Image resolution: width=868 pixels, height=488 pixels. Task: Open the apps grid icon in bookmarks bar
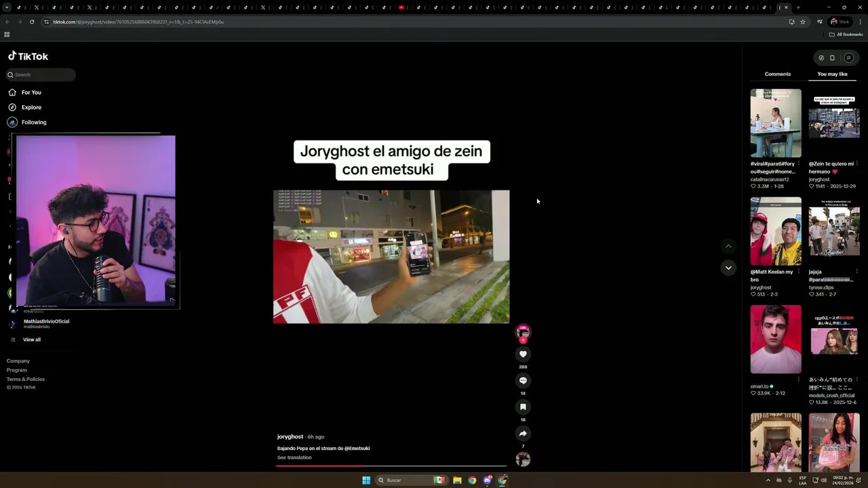click(7, 35)
